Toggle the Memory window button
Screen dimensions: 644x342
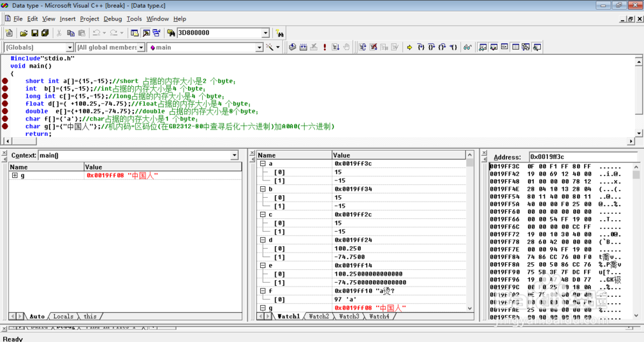coord(515,47)
